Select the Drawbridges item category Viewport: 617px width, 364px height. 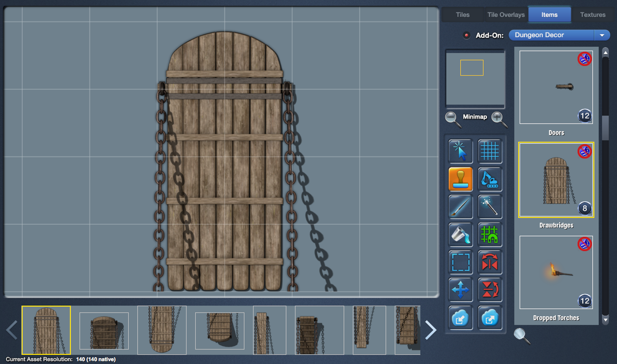[556, 180]
